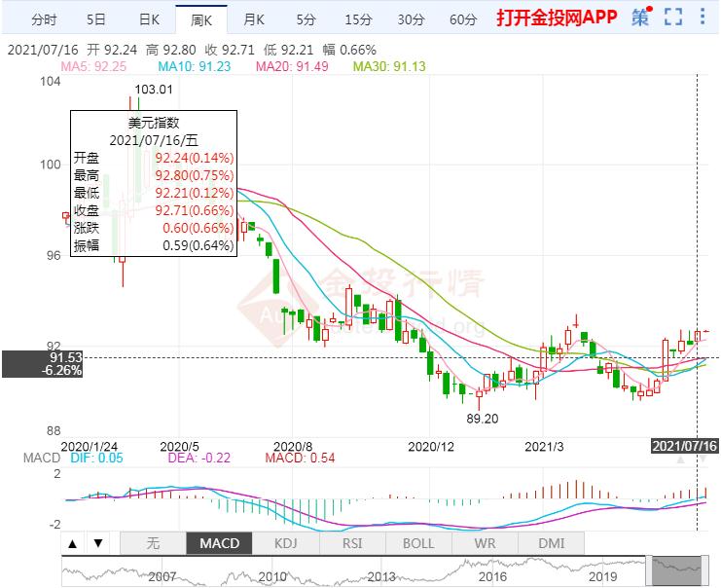Switch indicator to BOLL
The height and width of the screenshot is (588, 721).
click(x=418, y=543)
